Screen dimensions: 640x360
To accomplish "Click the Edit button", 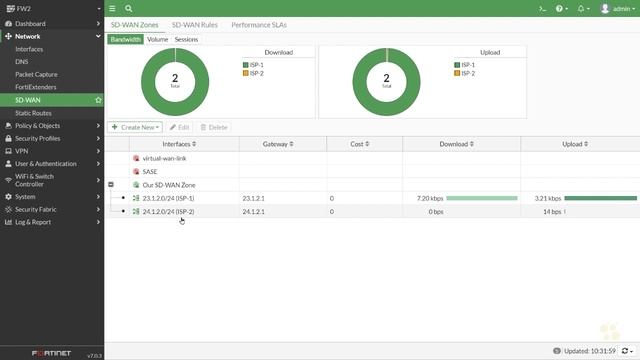I will (x=180, y=127).
